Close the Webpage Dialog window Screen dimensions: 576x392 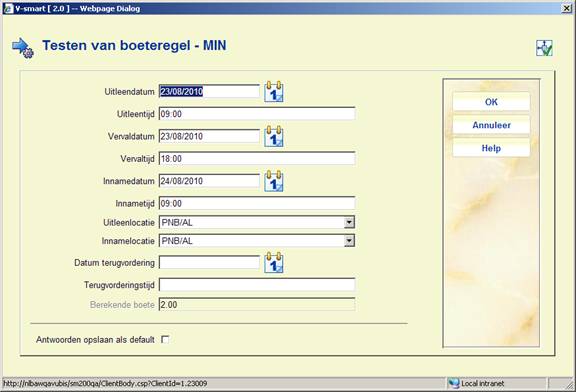[x=567, y=8]
